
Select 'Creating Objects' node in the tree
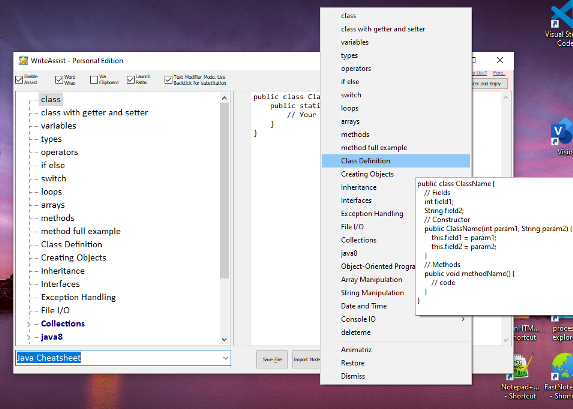click(73, 258)
